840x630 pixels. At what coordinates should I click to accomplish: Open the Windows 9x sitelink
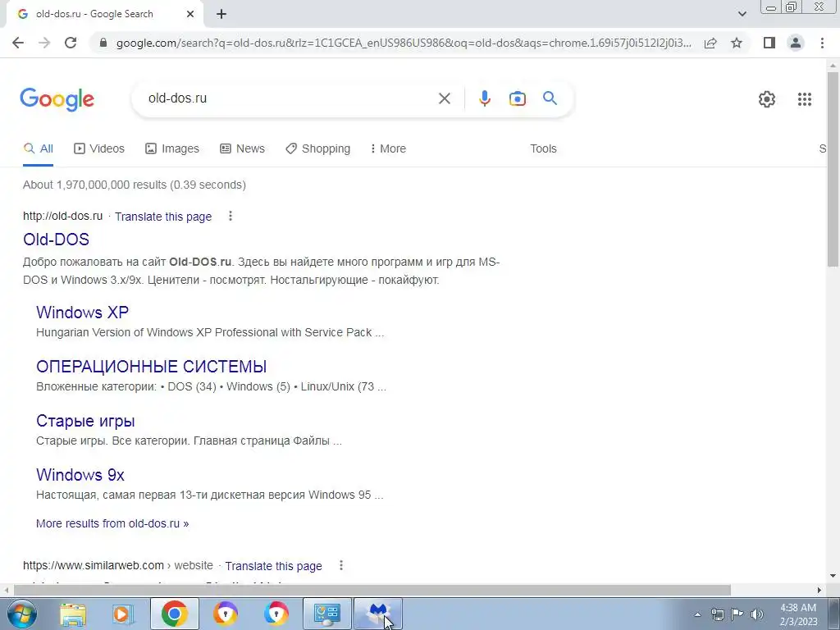click(80, 475)
